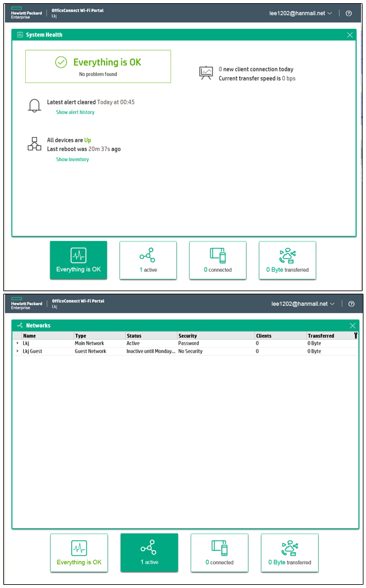The height and width of the screenshot is (588, 366).
Task: Click the 'Lkj Guest' name cell
Action: tap(32, 351)
